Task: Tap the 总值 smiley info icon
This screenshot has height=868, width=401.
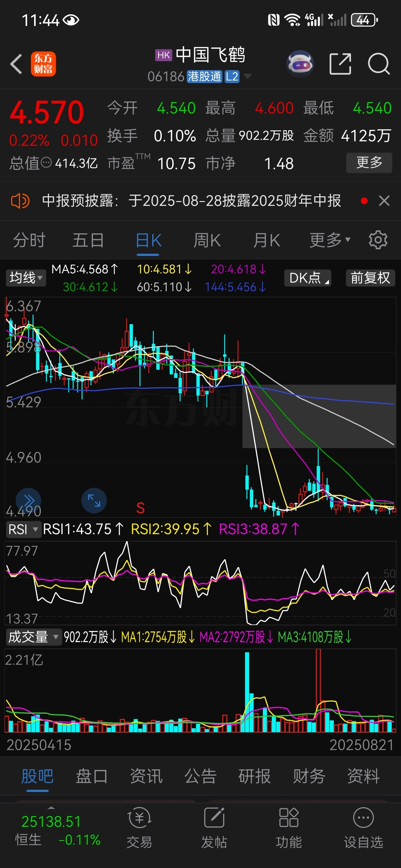Action: [46, 162]
